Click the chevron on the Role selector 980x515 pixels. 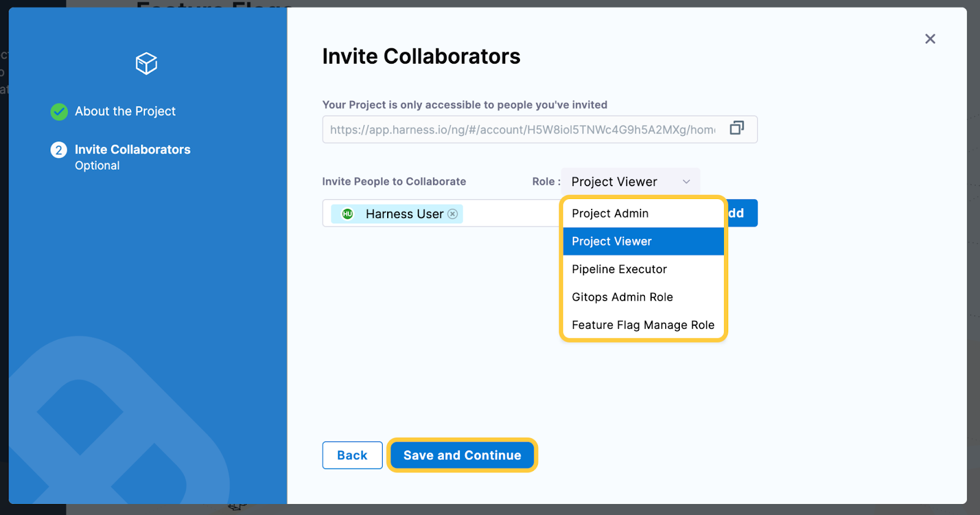(686, 181)
